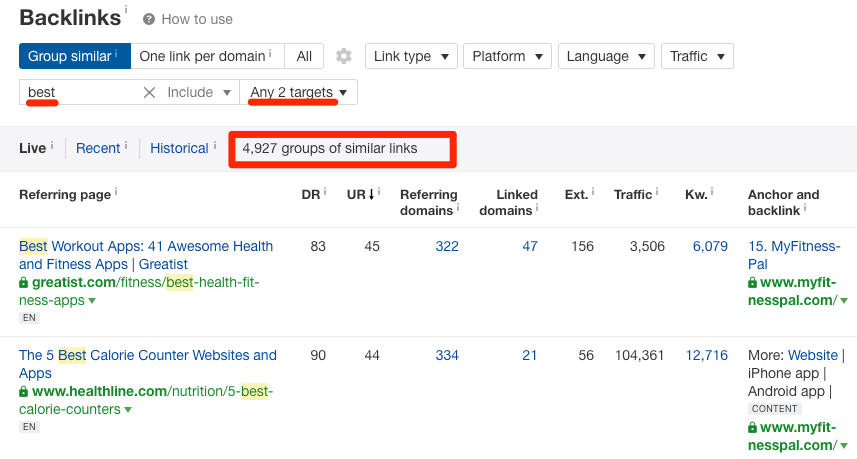
Task: Click 322 referring domains link
Action: pos(447,246)
